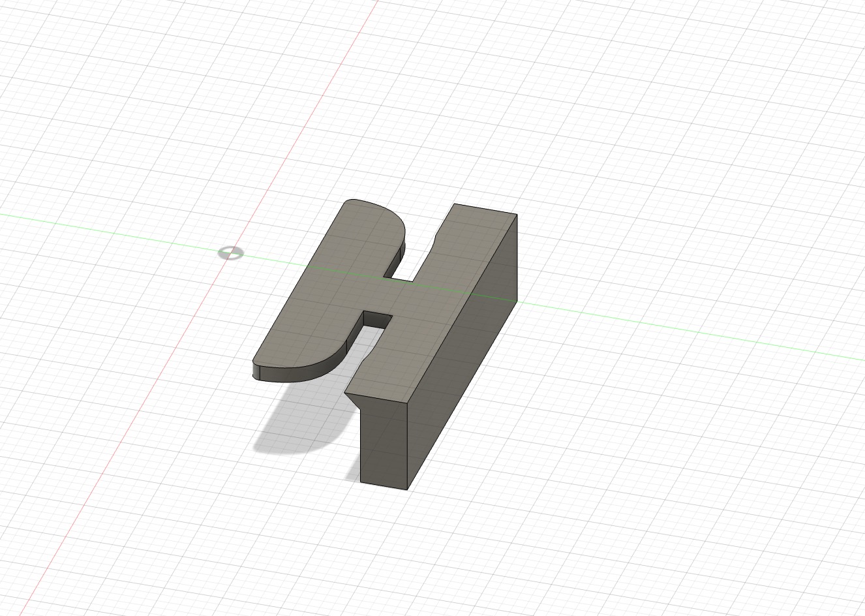The height and width of the screenshot is (616, 865).
Task: Select the narrow front end face of the tall block
Action: [x=385, y=445]
